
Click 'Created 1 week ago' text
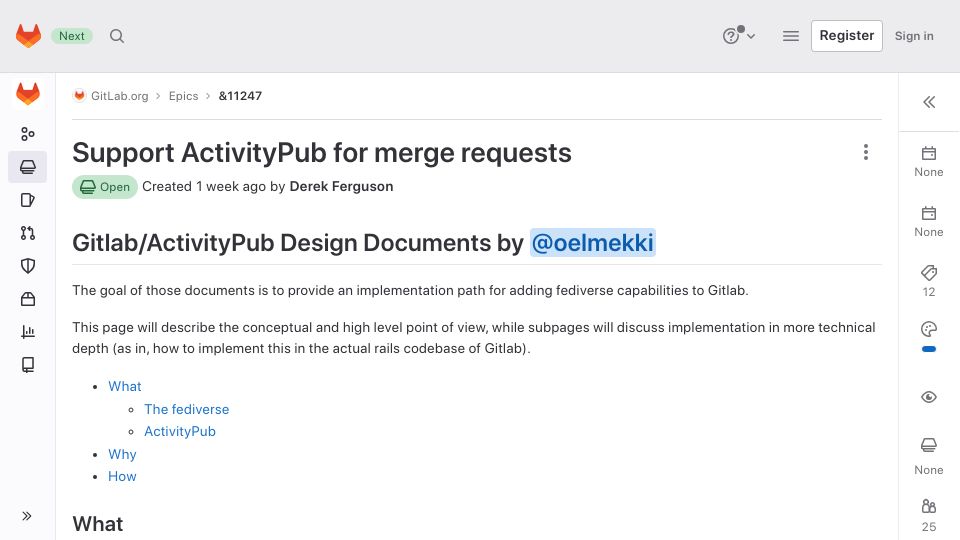coord(204,187)
